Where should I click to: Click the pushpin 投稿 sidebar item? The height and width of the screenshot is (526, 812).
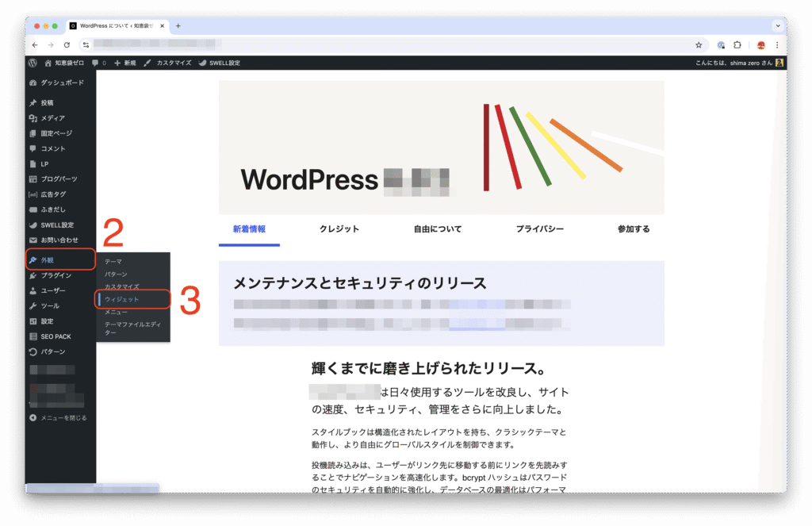point(60,102)
